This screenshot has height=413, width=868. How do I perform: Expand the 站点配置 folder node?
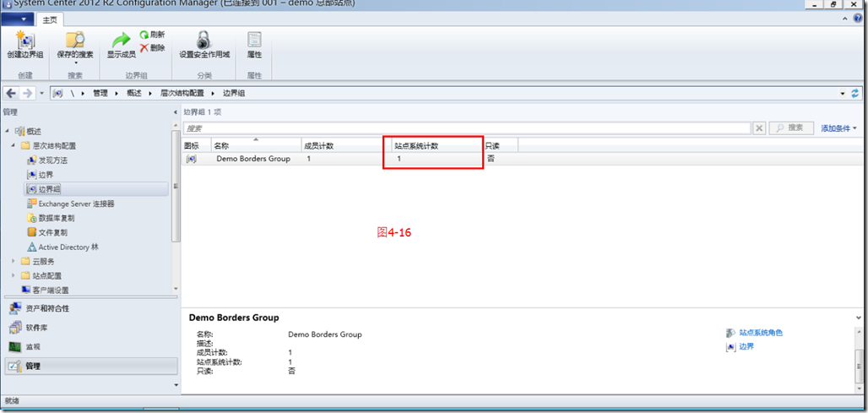14,275
